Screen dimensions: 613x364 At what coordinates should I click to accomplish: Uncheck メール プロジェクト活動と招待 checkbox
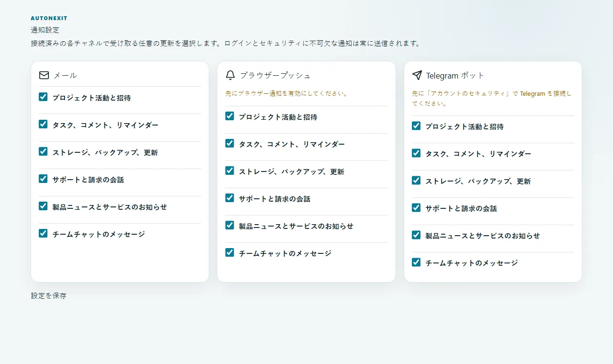coord(43,97)
